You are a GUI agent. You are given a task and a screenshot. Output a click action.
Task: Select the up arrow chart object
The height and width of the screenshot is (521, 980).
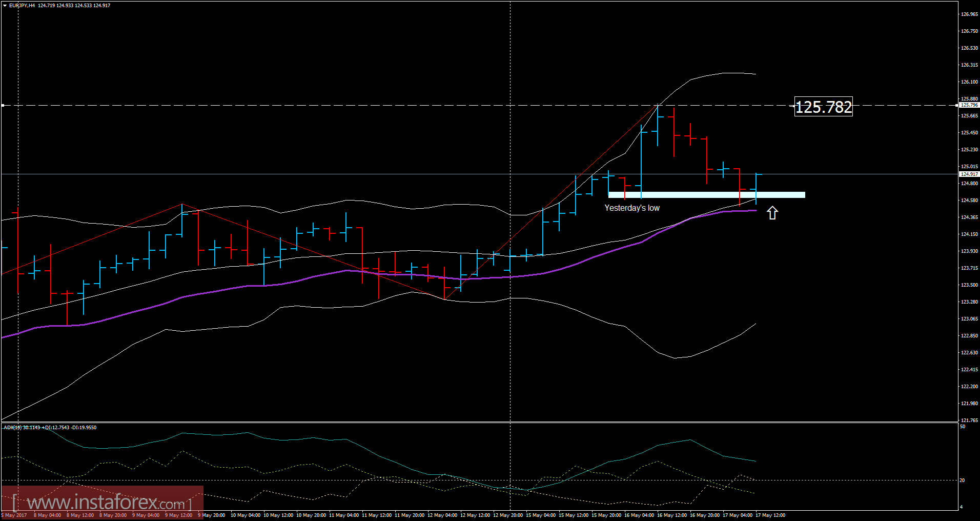(772, 213)
